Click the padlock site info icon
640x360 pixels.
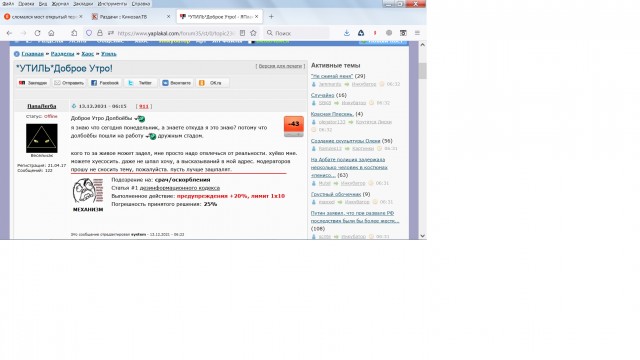coord(100,33)
